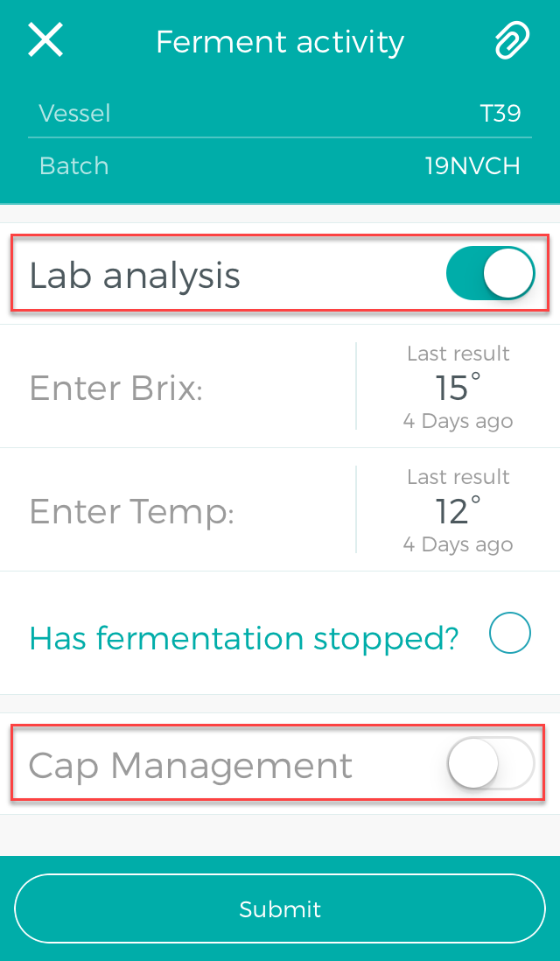Viewport: 560px width, 961px height.
Task: Select the fermentation stopped circle
Action: click(x=510, y=633)
